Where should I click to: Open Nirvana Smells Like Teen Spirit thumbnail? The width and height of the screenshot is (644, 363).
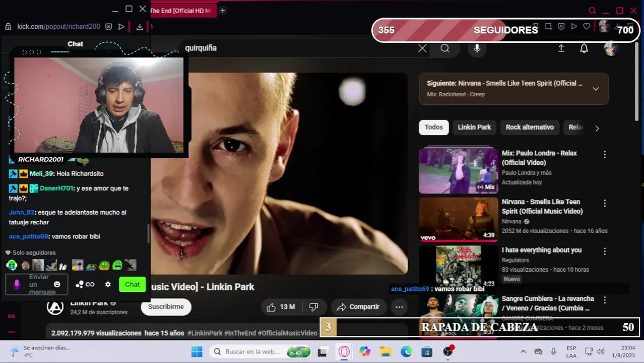tap(459, 219)
